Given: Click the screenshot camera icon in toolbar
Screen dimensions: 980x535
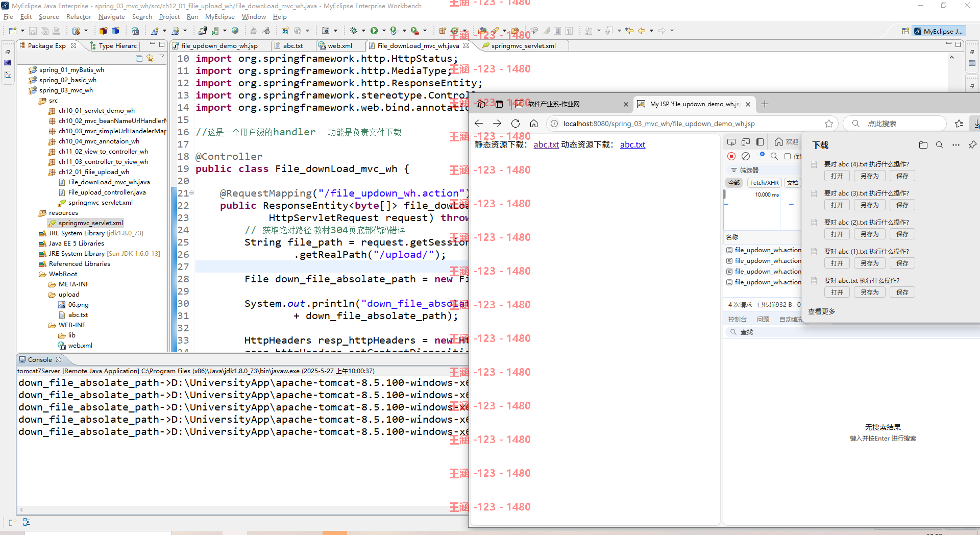Looking at the screenshot, I should 326,31.
